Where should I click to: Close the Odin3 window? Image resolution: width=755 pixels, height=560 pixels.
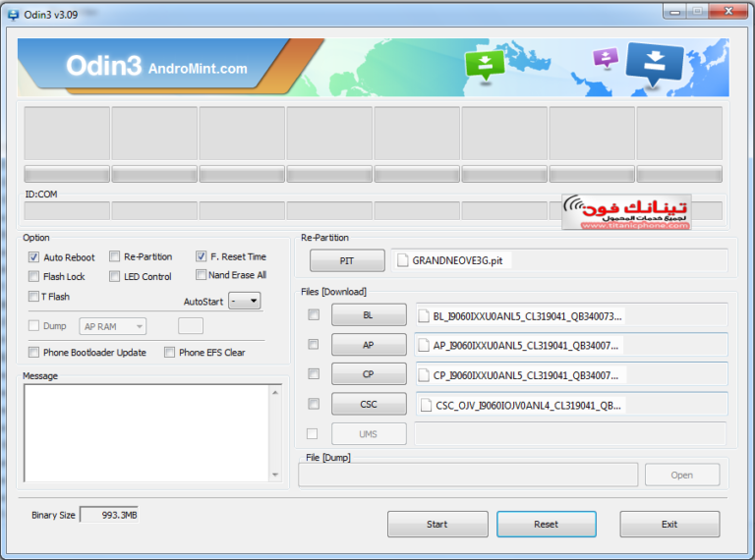coord(729,11)
